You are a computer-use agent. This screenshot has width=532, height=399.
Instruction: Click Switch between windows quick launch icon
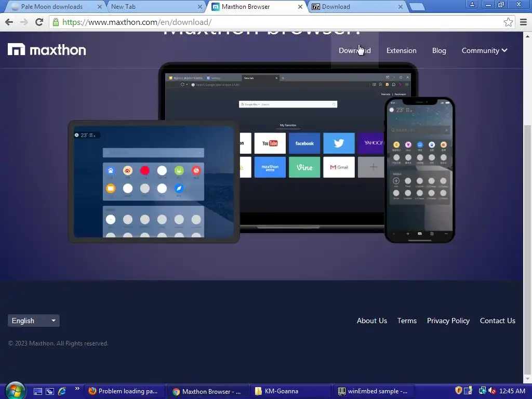[50, 392]
